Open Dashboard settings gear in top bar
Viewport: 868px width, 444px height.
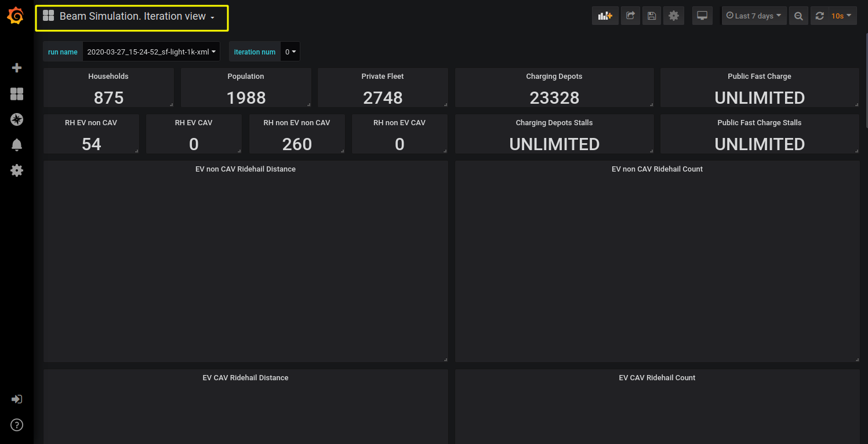673,16
